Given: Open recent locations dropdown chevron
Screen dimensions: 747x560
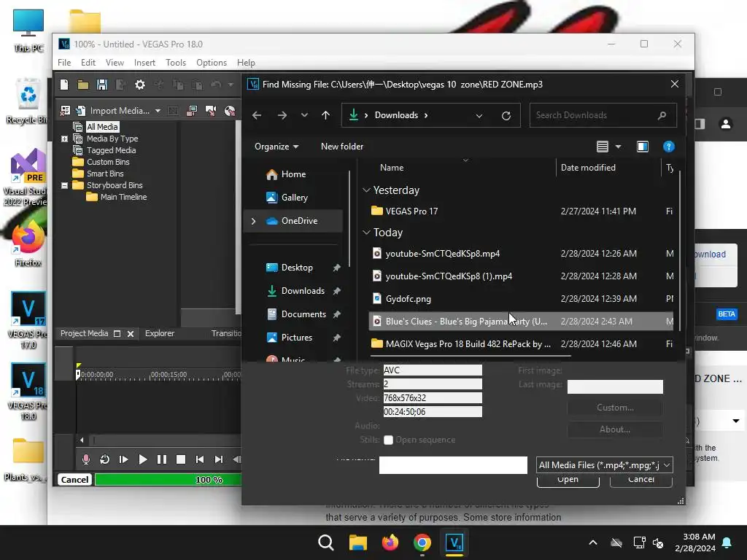Looking at the screenshot, I should (304, 115).
